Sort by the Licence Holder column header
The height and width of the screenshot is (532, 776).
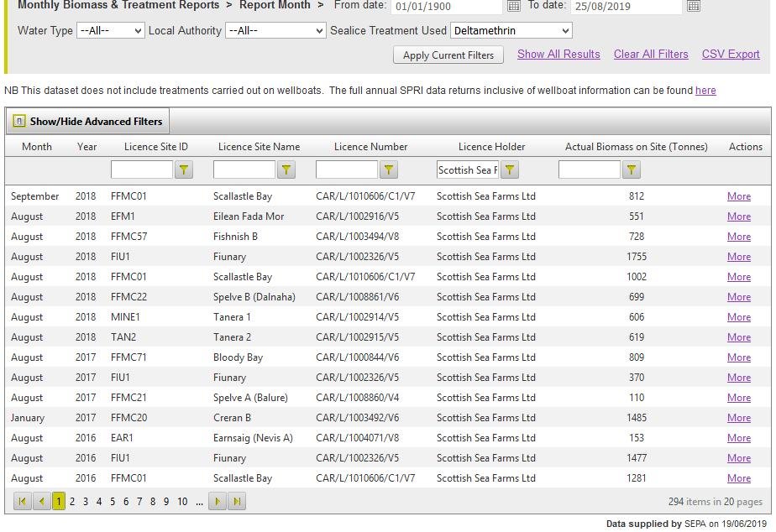point(491,147)
